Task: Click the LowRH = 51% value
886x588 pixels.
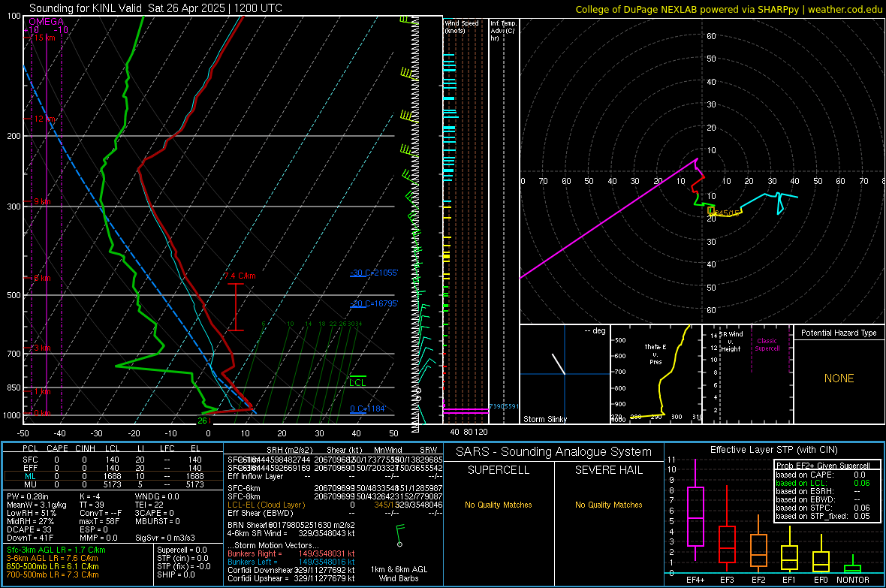Action: 31,514
